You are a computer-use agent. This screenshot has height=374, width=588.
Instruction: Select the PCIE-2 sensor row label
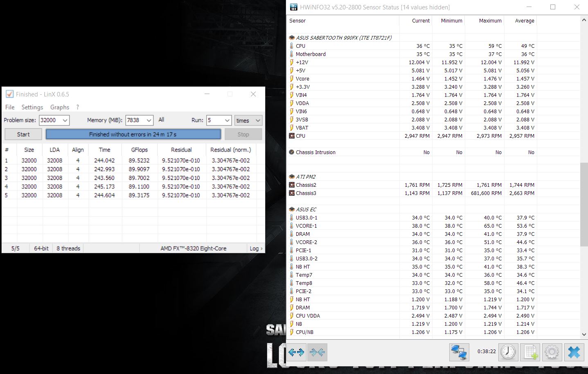click(x=304, y=291)
